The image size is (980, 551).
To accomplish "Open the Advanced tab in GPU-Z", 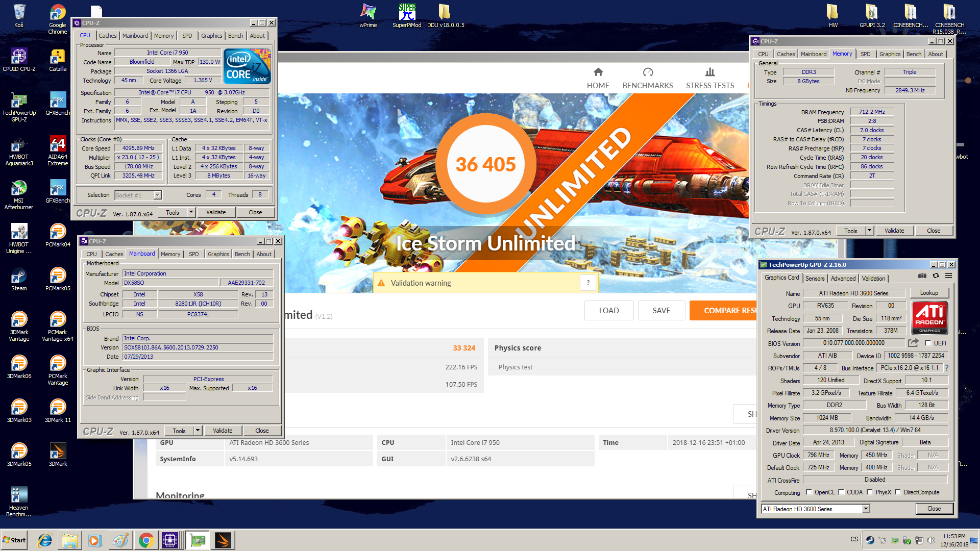I will [x=843, y=279].
